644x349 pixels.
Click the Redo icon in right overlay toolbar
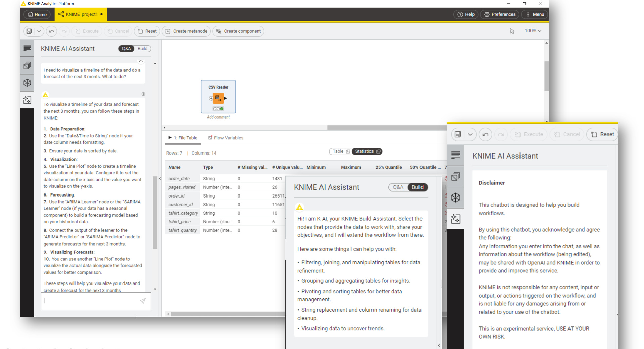point(501,134)
